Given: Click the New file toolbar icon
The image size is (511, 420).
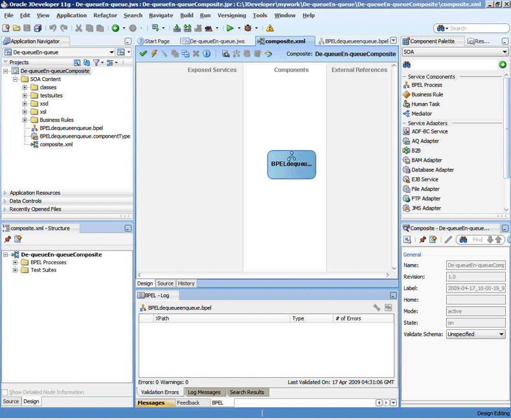Looking at the screenshot, I should pyautogui.click(x=6, y=28).
